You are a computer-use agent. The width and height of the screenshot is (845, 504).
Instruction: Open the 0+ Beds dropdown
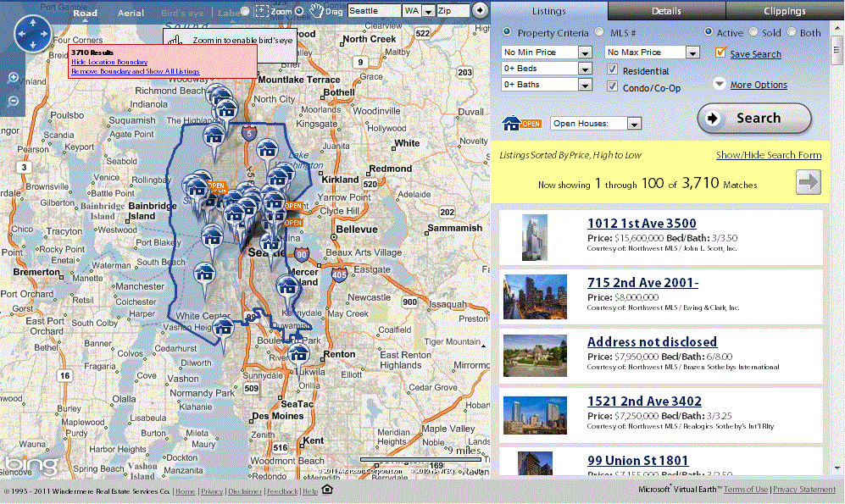(547, 69)
